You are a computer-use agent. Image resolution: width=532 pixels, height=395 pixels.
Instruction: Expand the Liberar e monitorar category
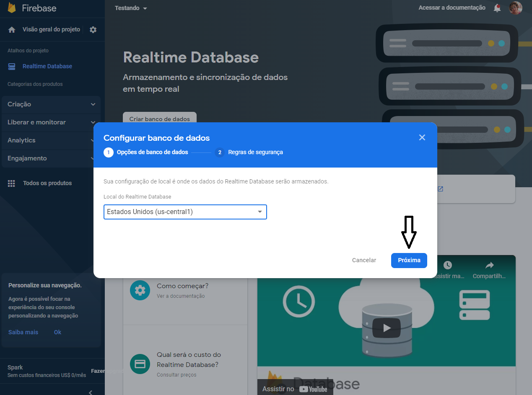click(x=51, y=122)
